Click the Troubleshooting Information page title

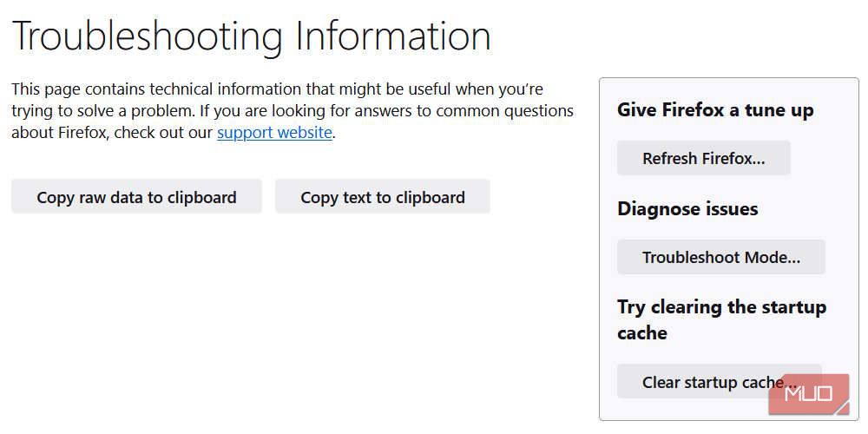(251, 36)
